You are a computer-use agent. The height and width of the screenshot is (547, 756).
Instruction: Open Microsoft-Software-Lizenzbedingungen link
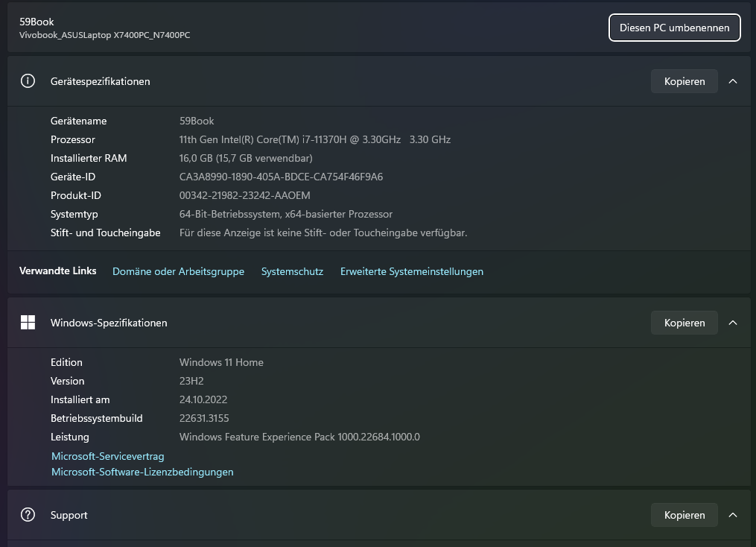tap(142, 472)
